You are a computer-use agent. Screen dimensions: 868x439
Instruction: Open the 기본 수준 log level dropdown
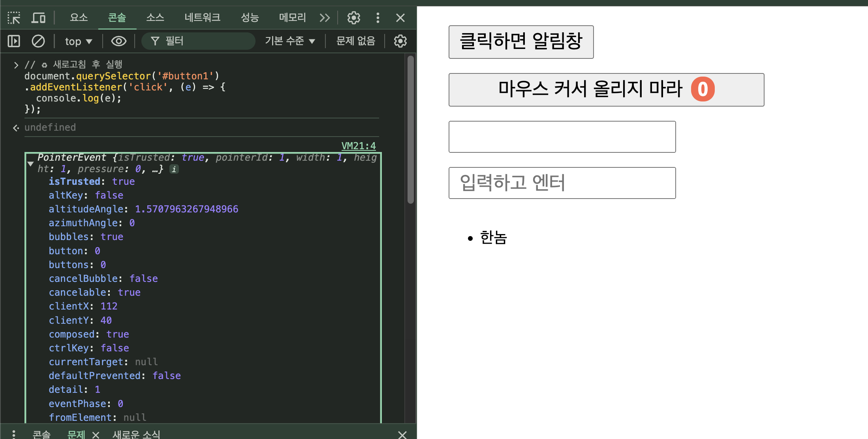click(x=290, y=41)
